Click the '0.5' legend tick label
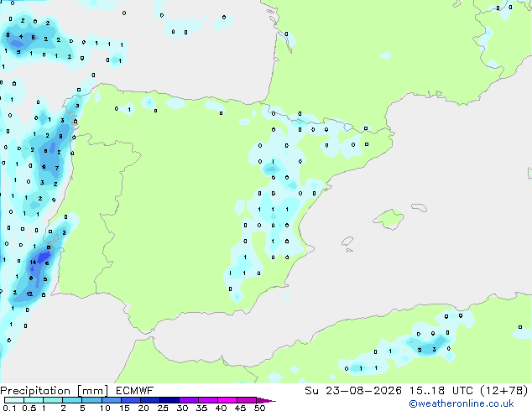Viewport: 532px width, 411px height. (29, 408)
